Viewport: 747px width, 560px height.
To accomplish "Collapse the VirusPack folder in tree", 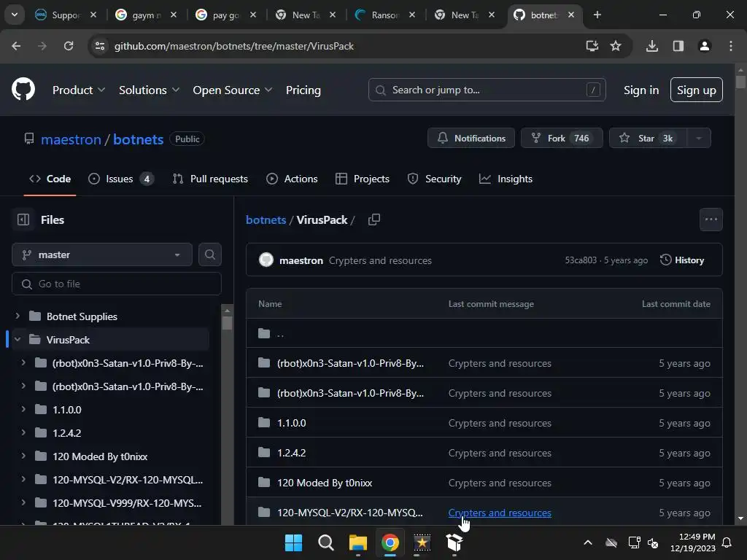I will (18, 340).
